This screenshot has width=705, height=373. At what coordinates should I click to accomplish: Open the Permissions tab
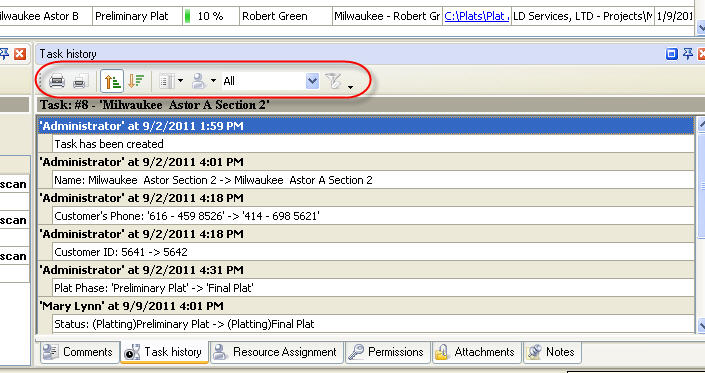[x=388, y=352]
